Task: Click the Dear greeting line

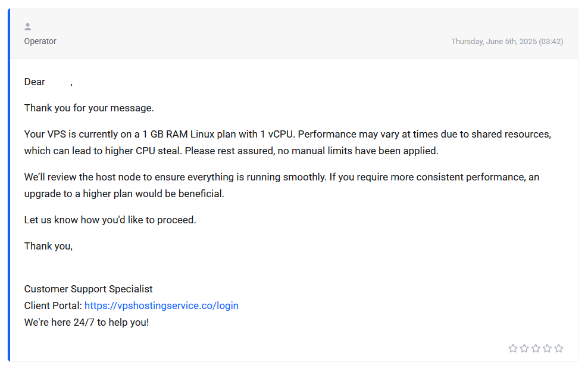Action: [48, 82]
